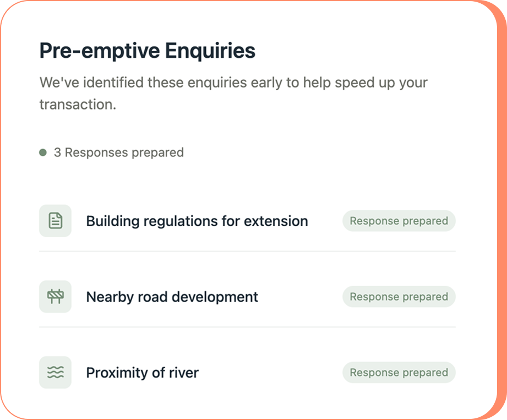This screenshot has width=507, height=420.
Task: Open Building regulations for extension enquiry
Action: pos(197,221)
